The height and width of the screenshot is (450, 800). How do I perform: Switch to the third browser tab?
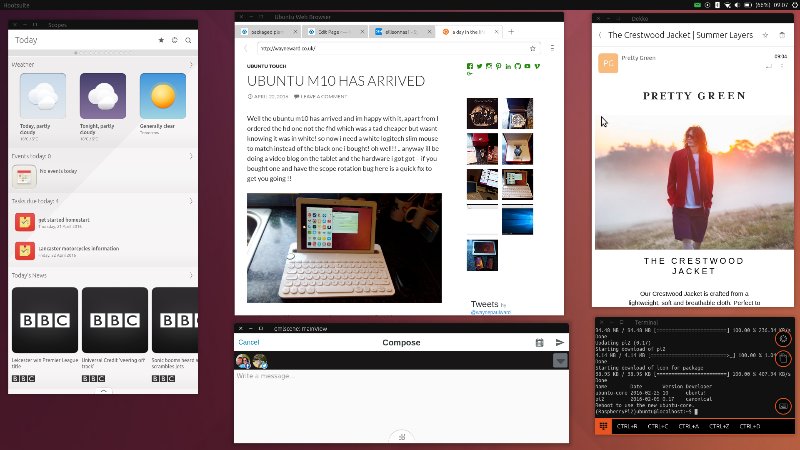pos(401,32)
